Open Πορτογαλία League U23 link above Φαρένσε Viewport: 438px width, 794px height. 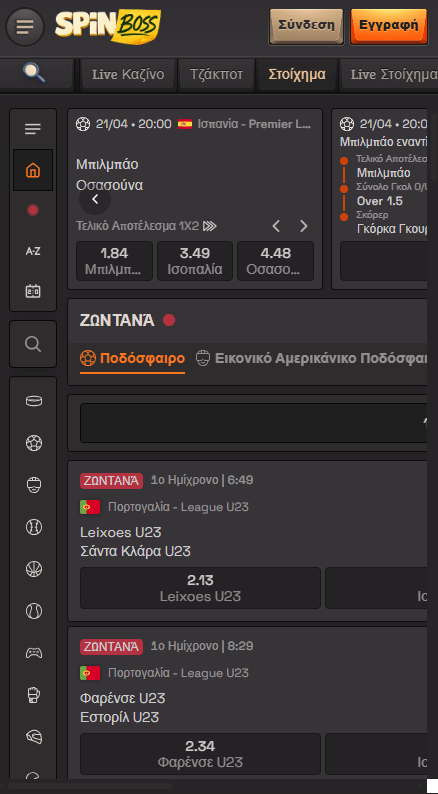(x=178, y=673)
